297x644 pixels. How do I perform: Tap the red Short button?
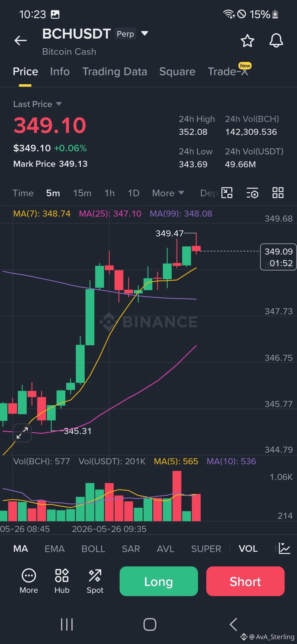pyautogui.click(x=245, y=581)
